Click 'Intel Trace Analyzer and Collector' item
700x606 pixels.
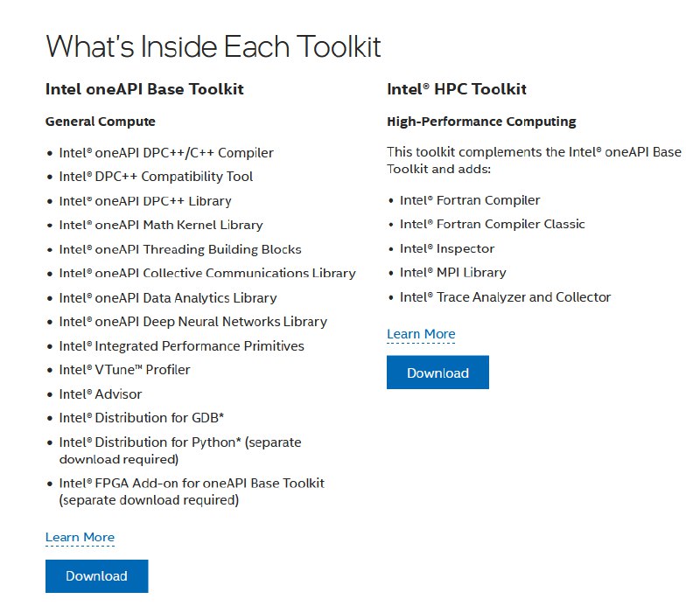(x=505, y=297)
